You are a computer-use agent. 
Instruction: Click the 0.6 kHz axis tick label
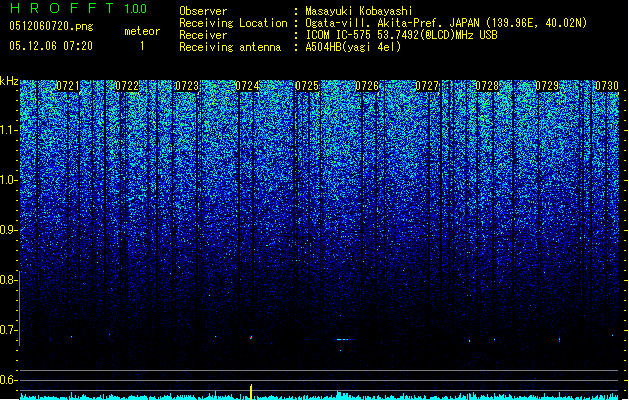click(8, 380)
